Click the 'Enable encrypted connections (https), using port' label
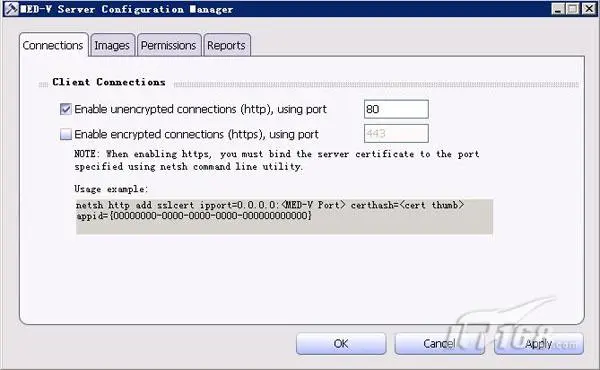Viewport: 600px width, 370px height. point(196,134)
